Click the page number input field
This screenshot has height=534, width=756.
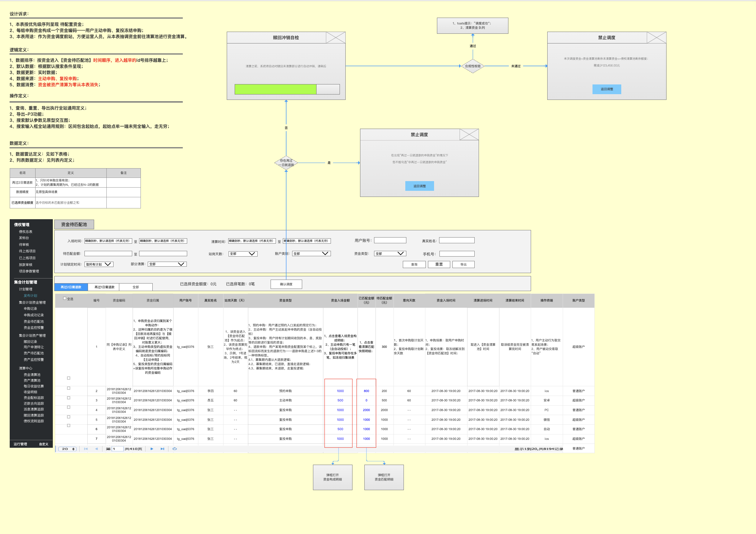coord(117,449)
